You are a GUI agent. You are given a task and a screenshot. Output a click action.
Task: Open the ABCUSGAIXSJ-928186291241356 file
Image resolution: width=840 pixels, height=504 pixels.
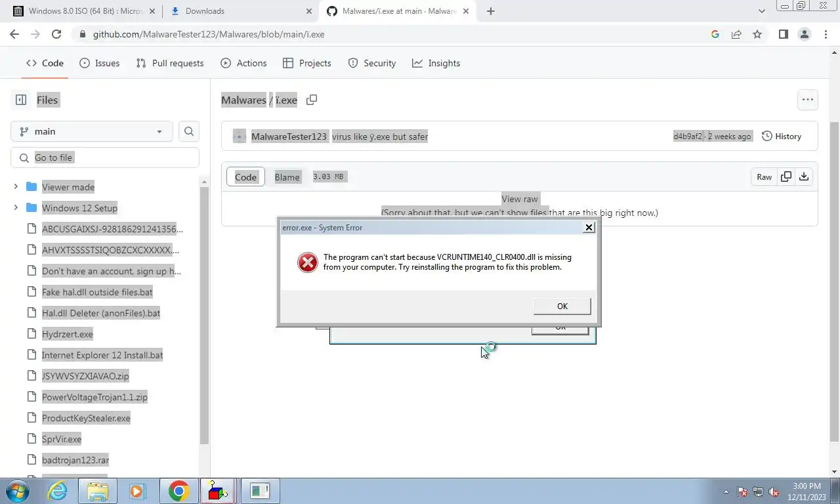click(112, 229)
